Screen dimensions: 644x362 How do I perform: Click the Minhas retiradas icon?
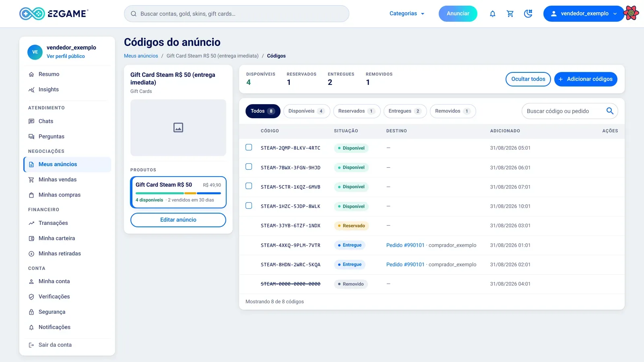click(31, 254)
